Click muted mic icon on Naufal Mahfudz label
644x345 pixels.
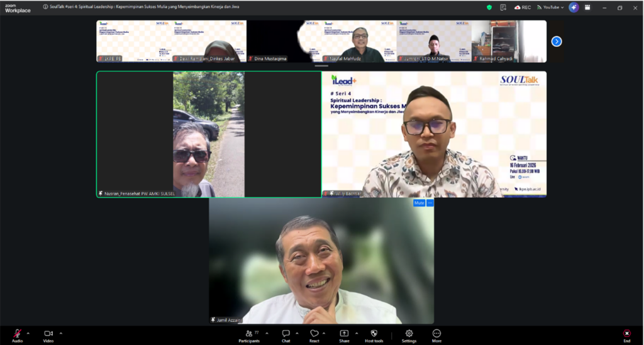tap(326, 58)
